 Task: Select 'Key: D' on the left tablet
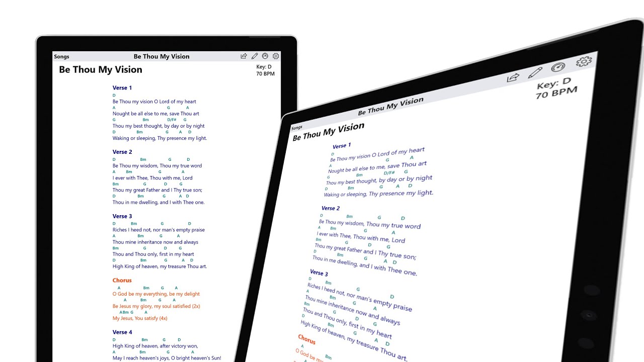click(264, 67)
